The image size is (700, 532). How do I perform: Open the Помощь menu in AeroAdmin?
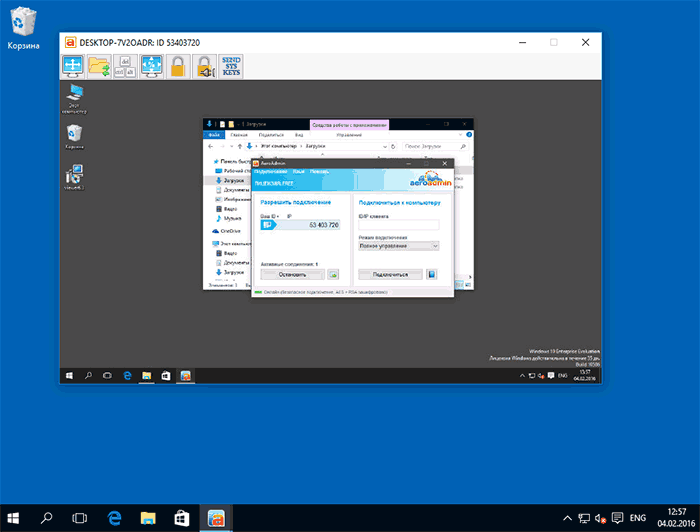[320, 171]
